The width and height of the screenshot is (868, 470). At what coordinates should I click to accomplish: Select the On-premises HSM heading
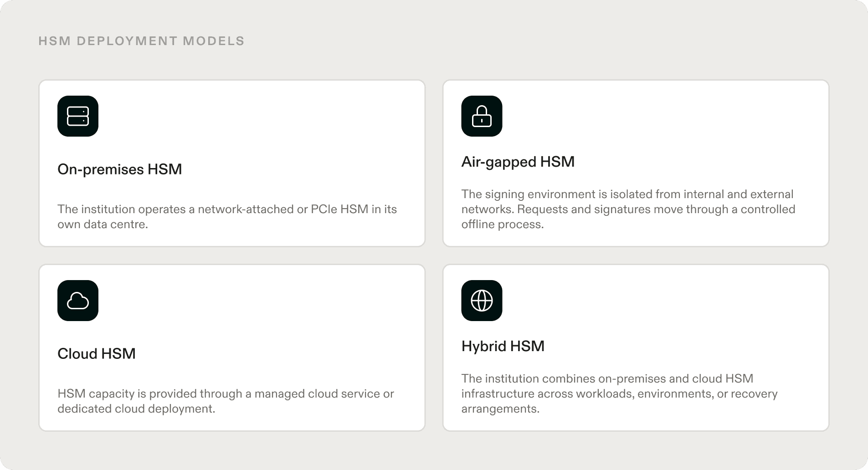tap(119, 169)
